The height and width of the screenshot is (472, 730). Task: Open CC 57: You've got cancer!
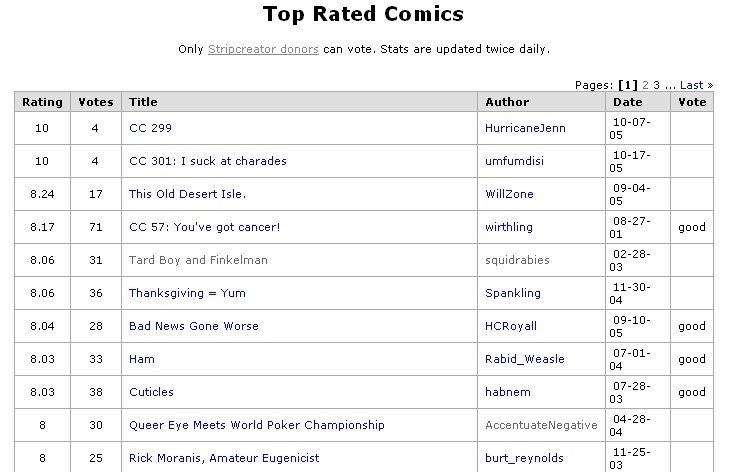tap(204, 227)
